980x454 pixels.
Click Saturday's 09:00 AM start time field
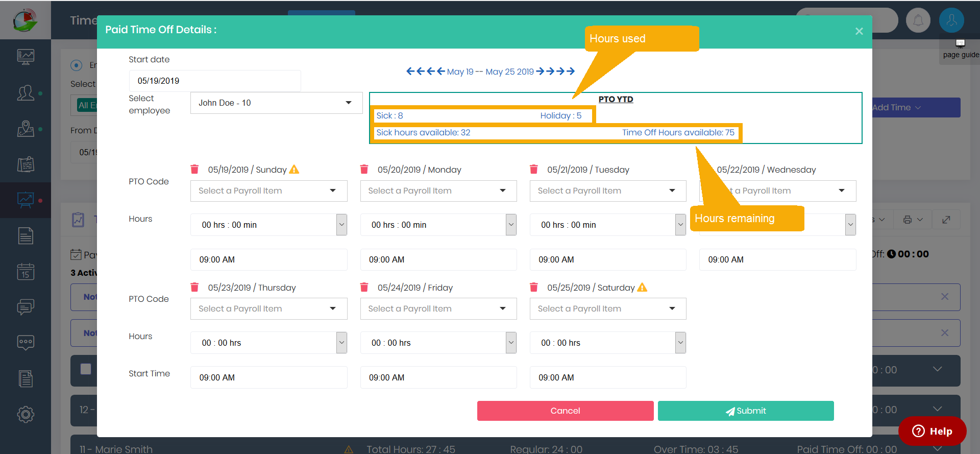(608, 377)
